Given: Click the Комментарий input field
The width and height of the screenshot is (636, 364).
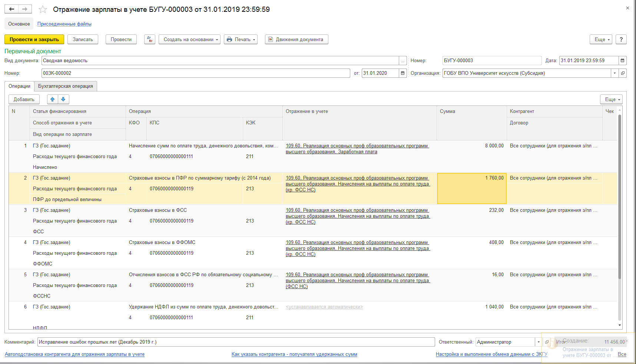Looking at the screenshot, I should (x=236, y=342).
